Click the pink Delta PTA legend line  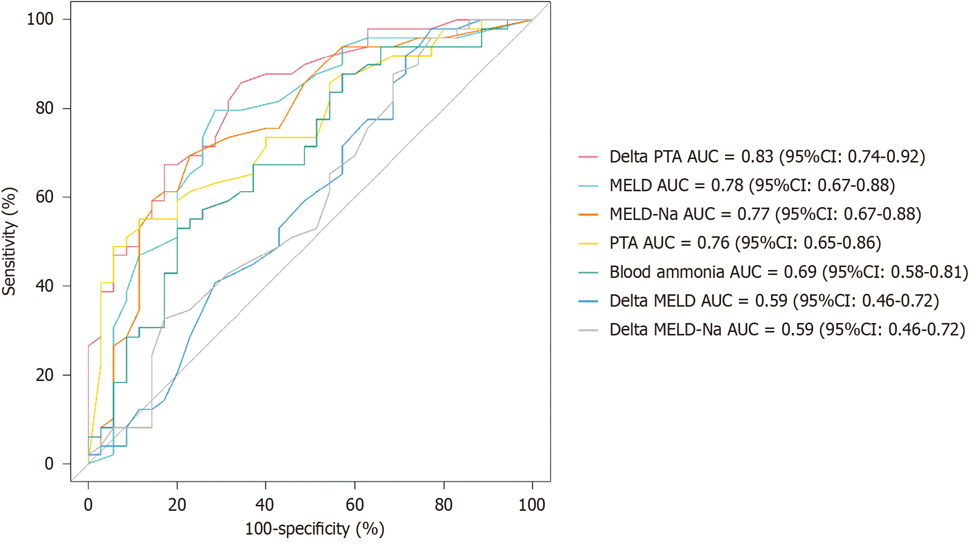pos(588,157)
